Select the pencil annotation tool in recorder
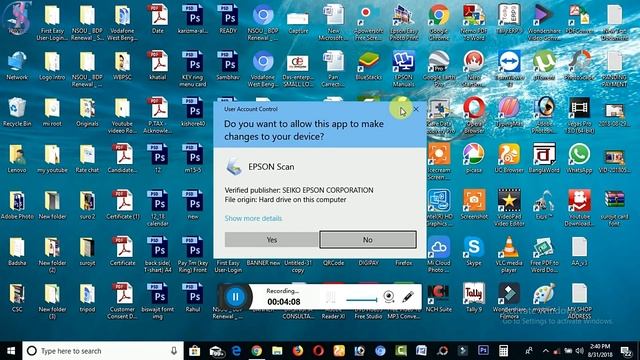Image resolution: width=640 pixels, height=360 pixels. click(408, 297)
